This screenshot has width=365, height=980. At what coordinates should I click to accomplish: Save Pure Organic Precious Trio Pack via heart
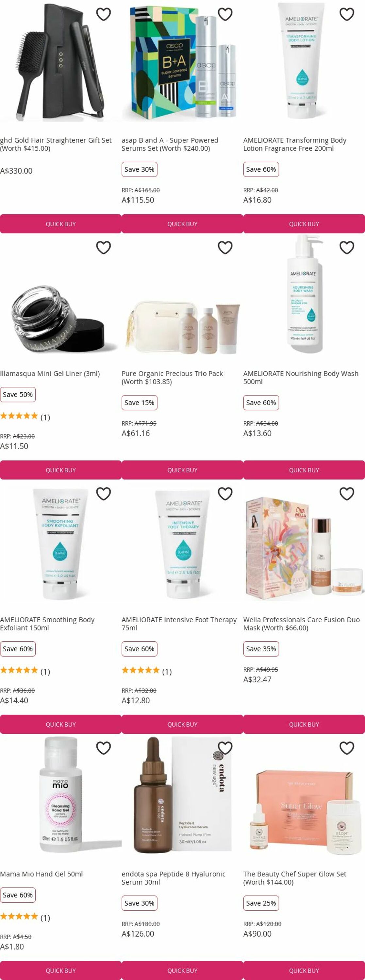coord(225,248)
